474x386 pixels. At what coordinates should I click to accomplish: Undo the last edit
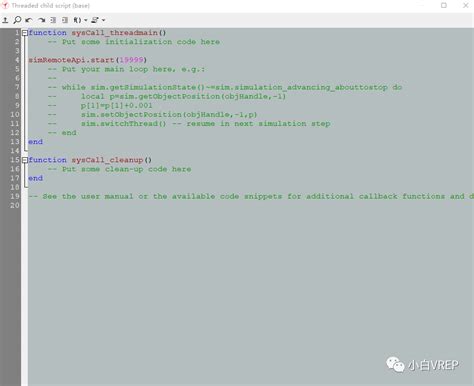tap(29, 20)
